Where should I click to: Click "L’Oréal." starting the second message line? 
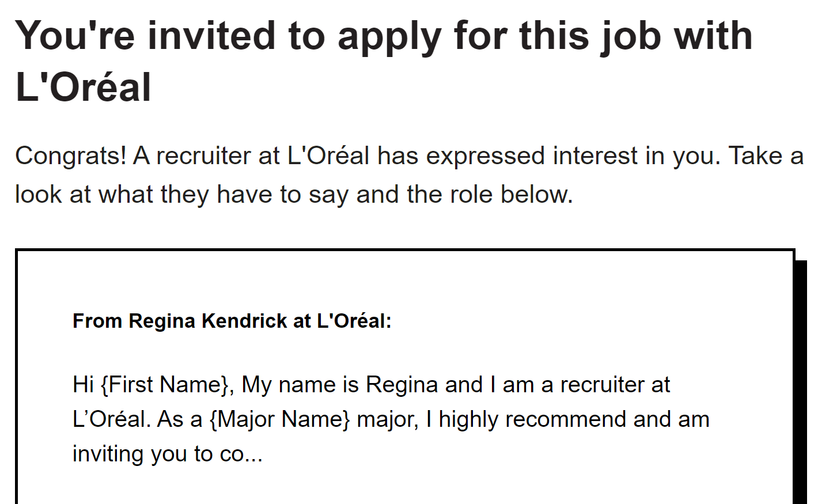tap(111, 419)
